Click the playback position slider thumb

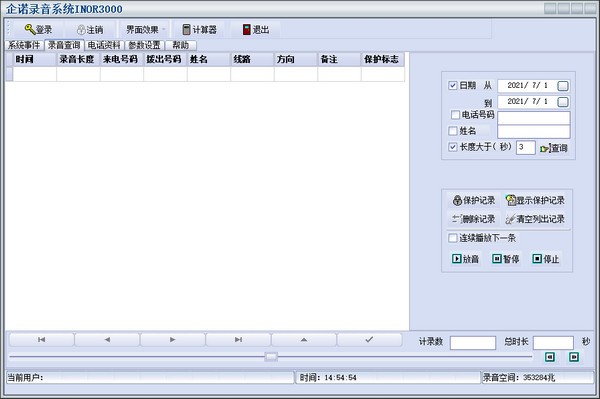(x=271, y=357)
